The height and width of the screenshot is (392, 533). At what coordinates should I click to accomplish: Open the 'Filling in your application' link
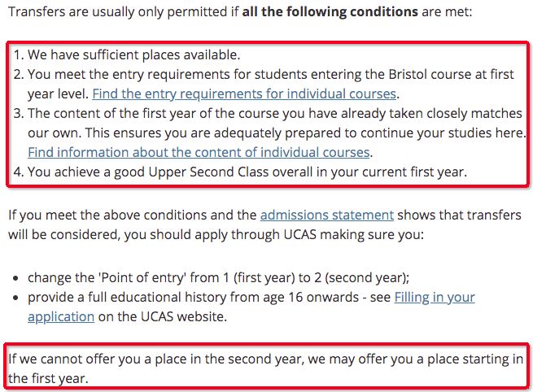click(435, 298)
